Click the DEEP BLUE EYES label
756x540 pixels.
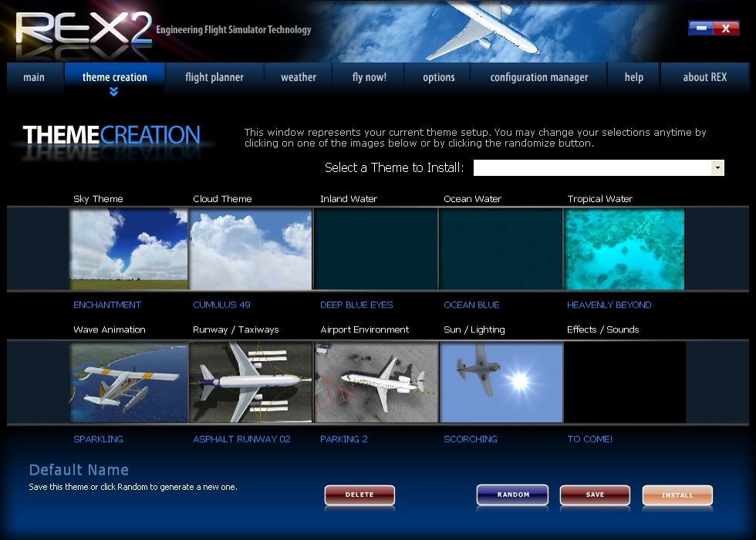pyautogui.click(x=356, y=305)
